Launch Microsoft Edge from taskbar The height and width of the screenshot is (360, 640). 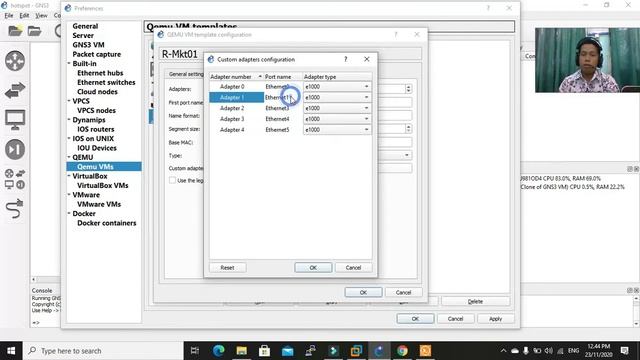coord(218,351)
